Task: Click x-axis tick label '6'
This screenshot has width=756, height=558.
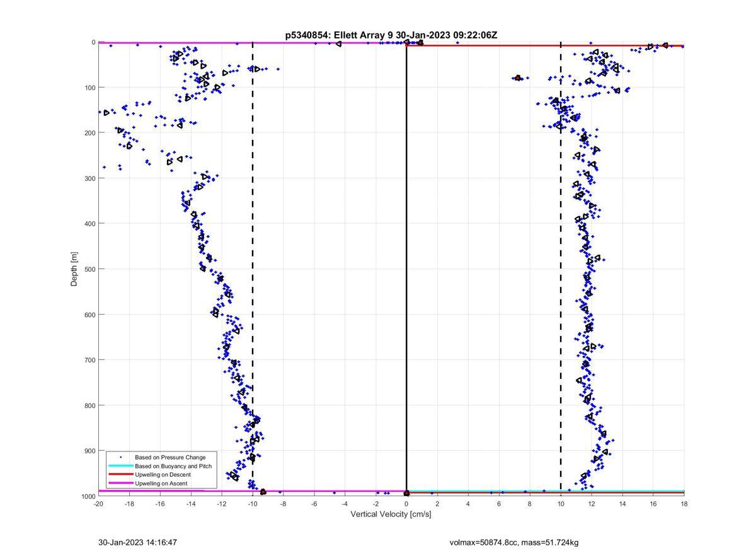Action: (499, 504)
